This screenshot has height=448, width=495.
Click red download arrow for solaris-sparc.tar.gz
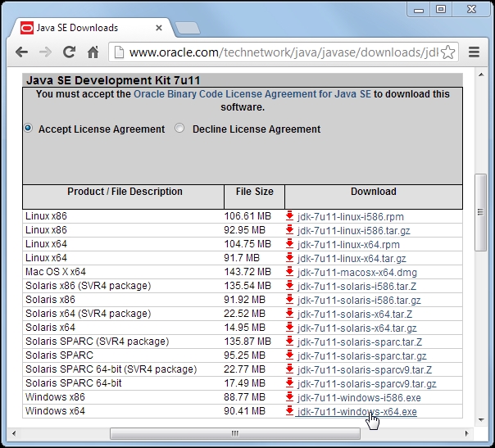click(x=289, y=355)
